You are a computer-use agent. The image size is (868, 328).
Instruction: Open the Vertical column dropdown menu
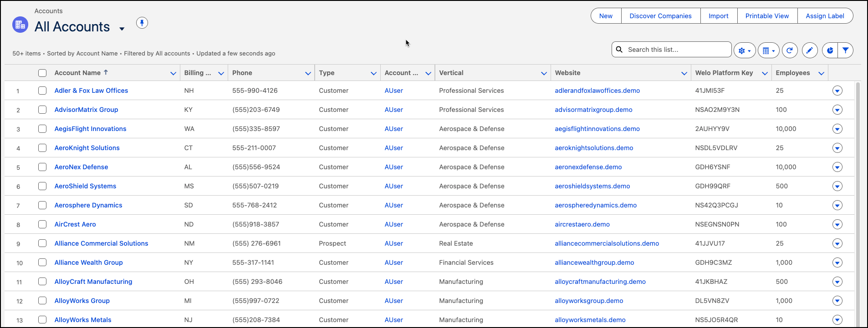544,73
